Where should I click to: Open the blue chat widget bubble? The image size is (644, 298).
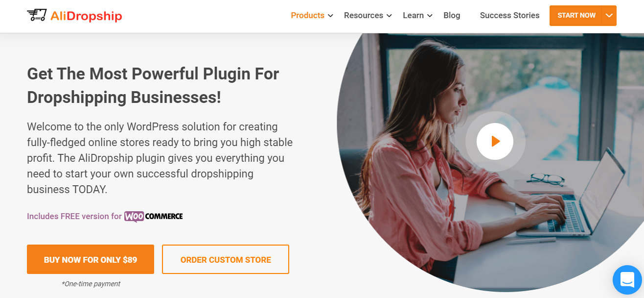coord(627,280)
